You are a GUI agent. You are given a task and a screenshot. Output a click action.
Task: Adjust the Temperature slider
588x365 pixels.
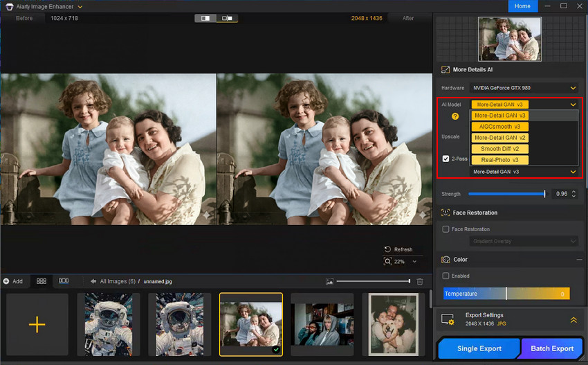pyautogui.click(x=506, y=294)
